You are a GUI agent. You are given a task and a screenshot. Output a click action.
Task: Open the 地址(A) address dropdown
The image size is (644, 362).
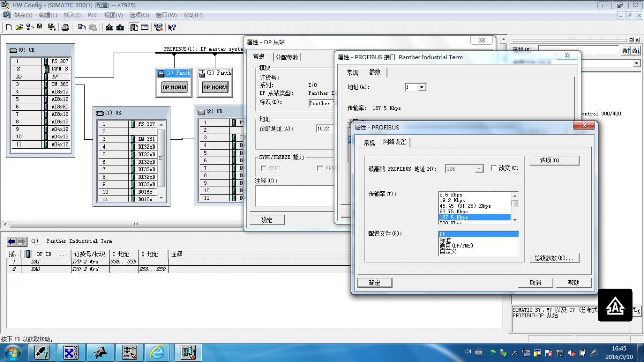coord(422,87)
